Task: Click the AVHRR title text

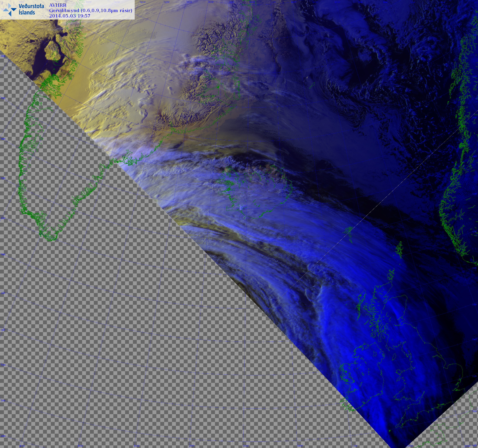Action: tap(58, 5)
